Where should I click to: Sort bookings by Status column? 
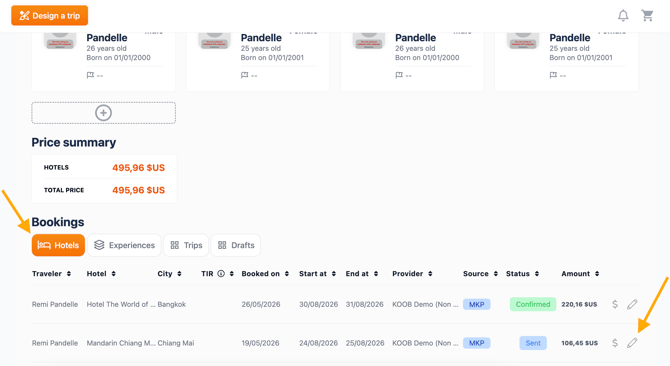pyautogui.click(x=522, y=274)
